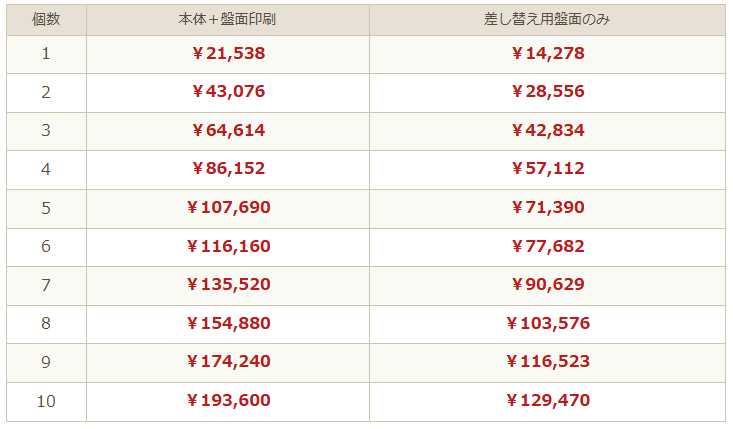This screenshot has height=429, width=733.
Task: Select the ￥116,160 price cell
Action: coord(228,246)
